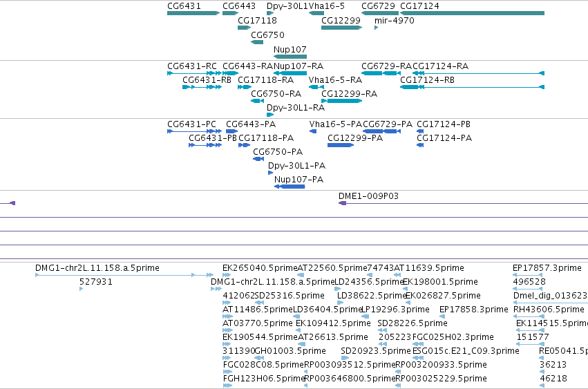Image resolution: width=588 pixels, height=389 pixels.
Task: Open the SD28226.5prime EST label
Action: pyautogui.click(x=412, y=323)
